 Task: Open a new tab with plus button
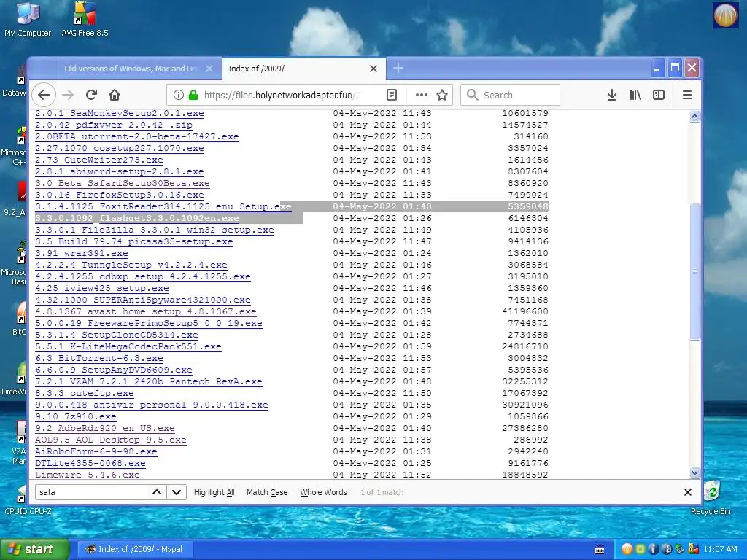click(x=398, y=69)
